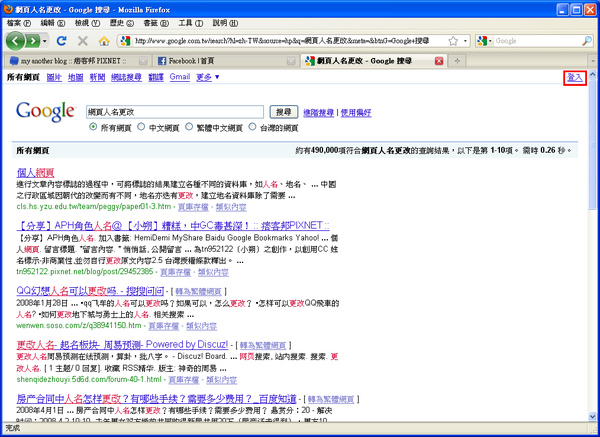Open the 更改人名 Discuz! result

point(122,344)
